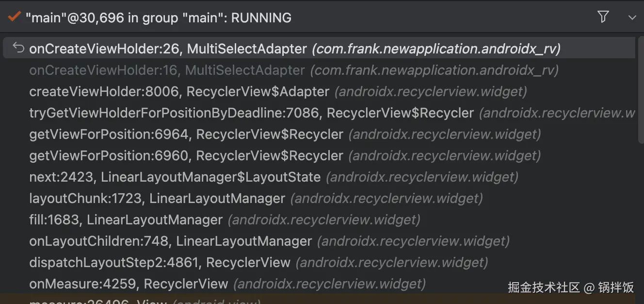Go to layoutChunk:1723 LinearLayoutManager frame
The image size is (644, 304).
click(157, 199)
